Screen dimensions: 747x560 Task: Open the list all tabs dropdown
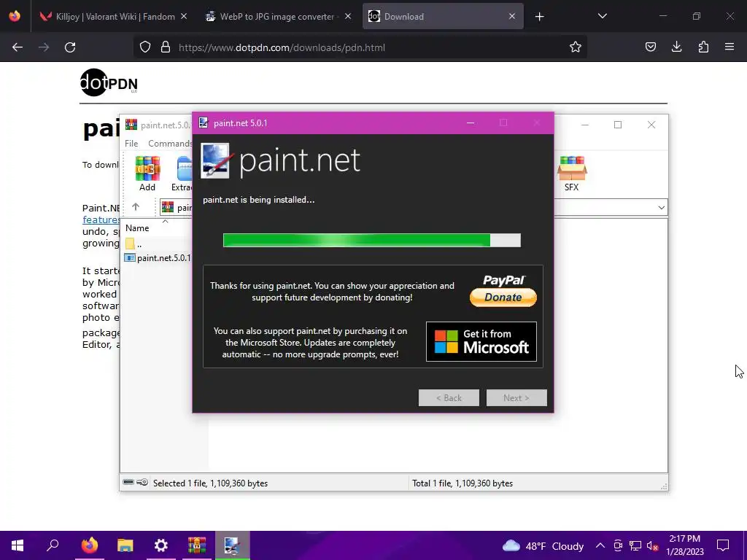pos(602,16)
